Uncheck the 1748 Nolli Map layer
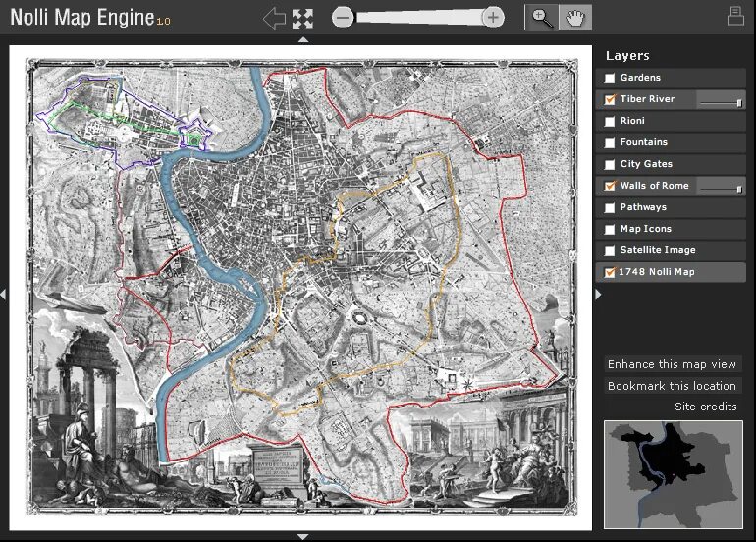756x542 pixels. (x=610, y=272)
